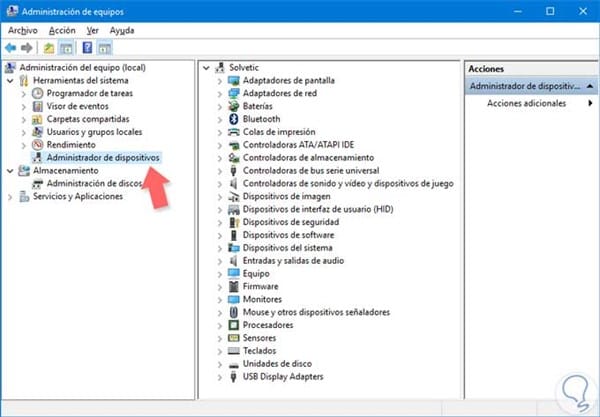600x417 pixels.
Task: Collapse the Almacenamiento tree node
Action: (10, 171)
